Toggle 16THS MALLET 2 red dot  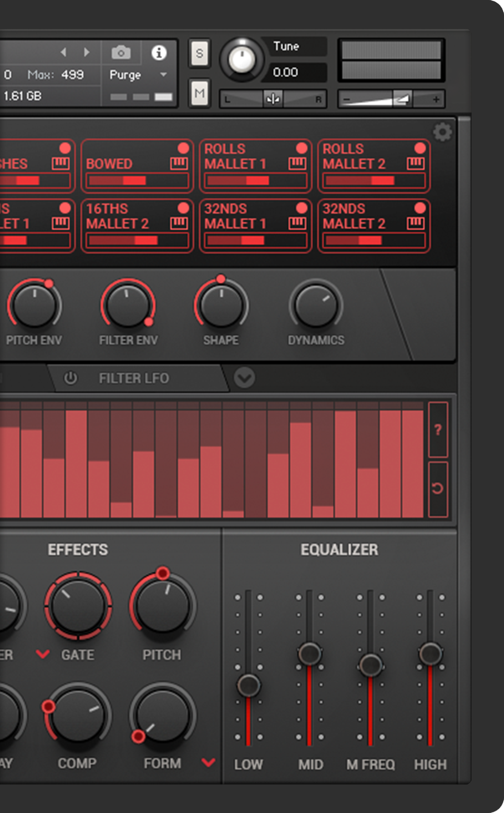point(183,208)
